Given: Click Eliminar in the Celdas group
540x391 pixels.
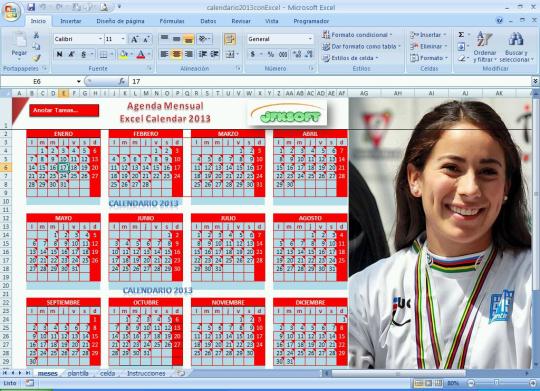Looking at the screenshot, I should click(428, 46).
